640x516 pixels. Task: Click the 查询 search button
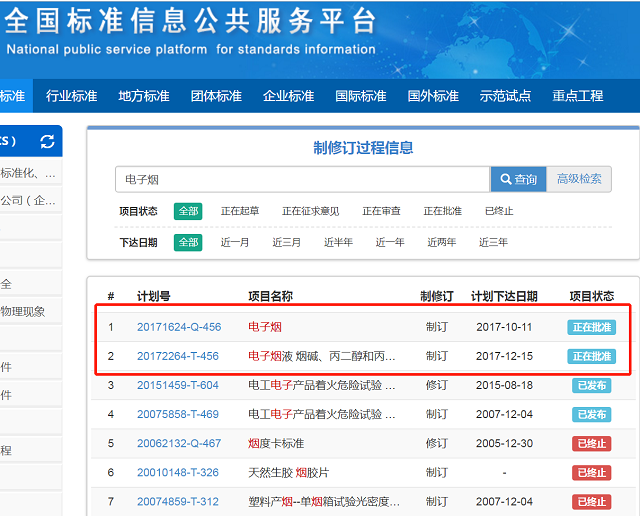coord(517,179)
